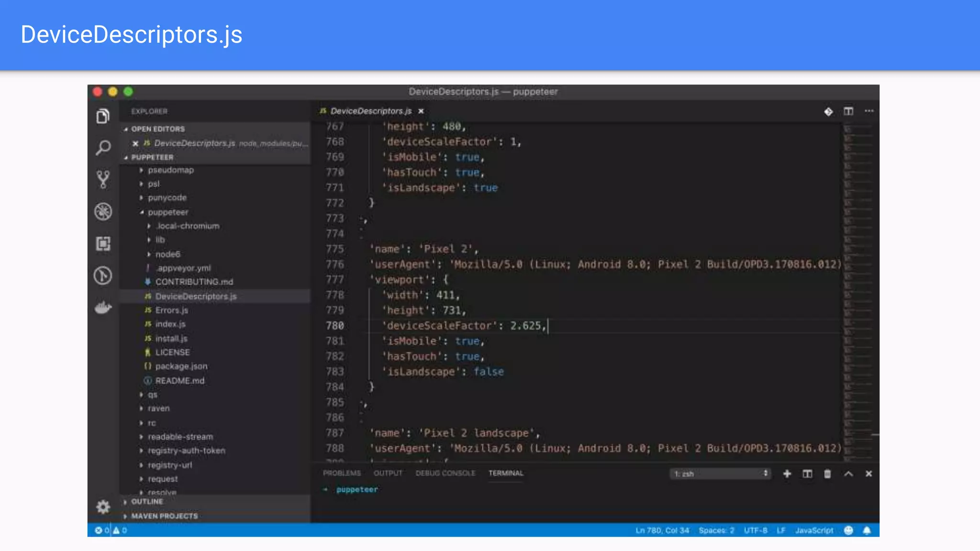Open package.json in the explorer
This screenshot has width=980, height=551.
coord(181,366)
